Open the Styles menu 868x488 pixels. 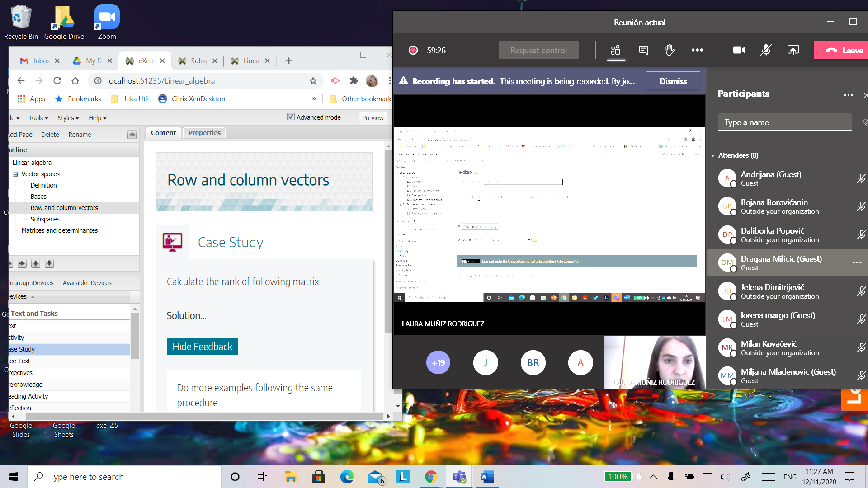pyautogui.click(x=68, y=118)
